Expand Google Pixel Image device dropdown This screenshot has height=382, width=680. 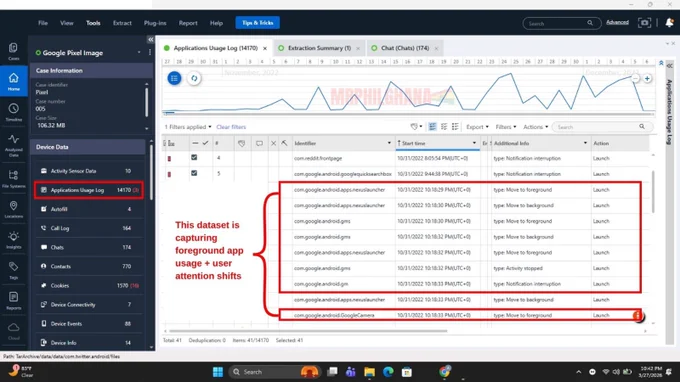[139, 52]
